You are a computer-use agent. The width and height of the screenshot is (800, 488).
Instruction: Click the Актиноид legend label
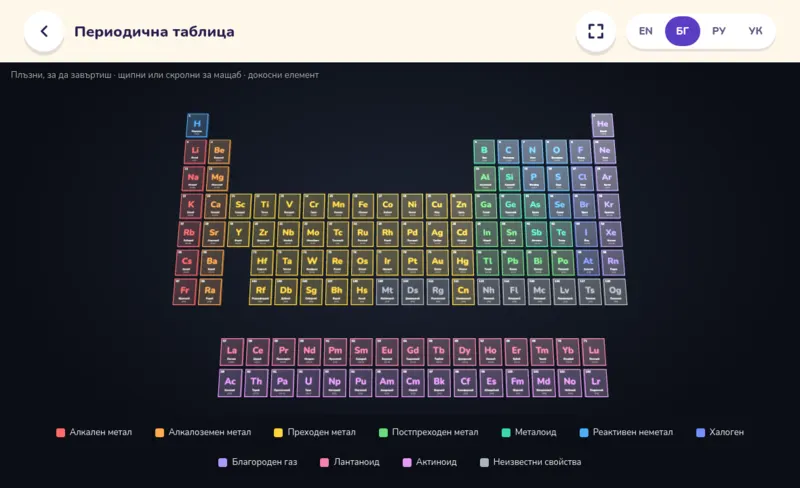coord(436,462)
